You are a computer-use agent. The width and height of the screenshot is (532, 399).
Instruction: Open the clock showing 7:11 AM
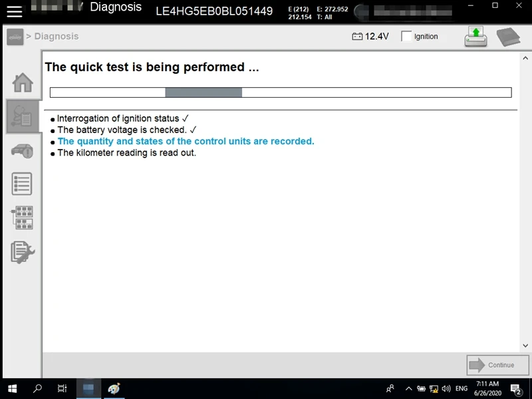point(487,388)
